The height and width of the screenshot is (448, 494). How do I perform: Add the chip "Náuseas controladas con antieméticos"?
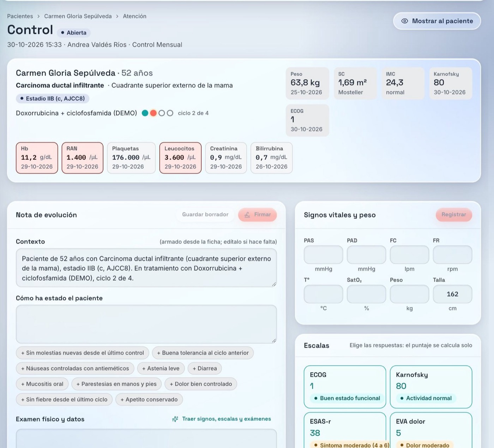click(x=75, y=369)
